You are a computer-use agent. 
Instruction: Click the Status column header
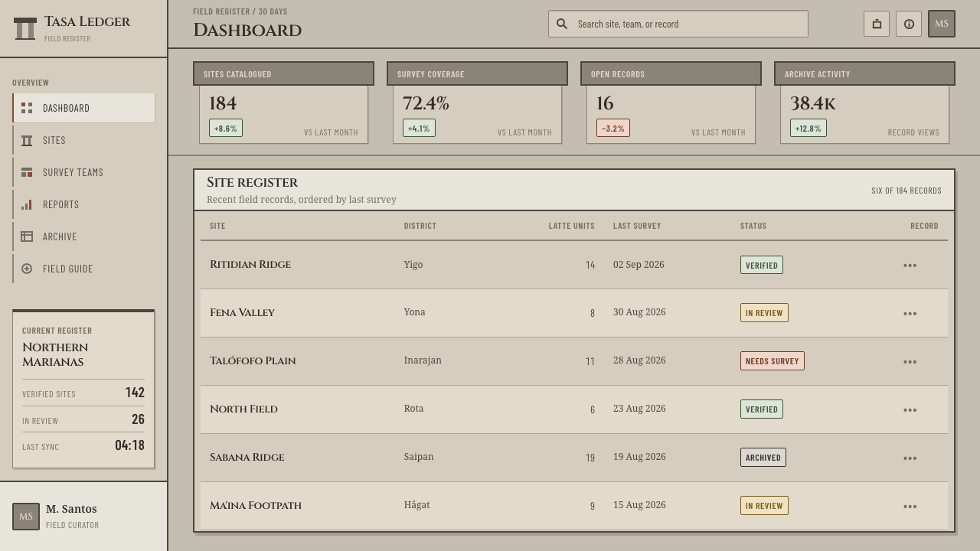click(x=753, y=226)
